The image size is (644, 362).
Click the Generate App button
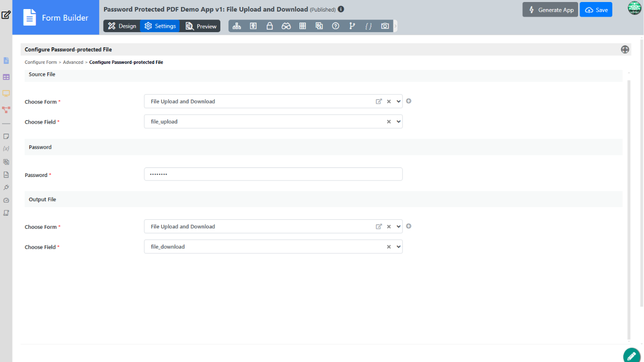(x=550, y=10)
